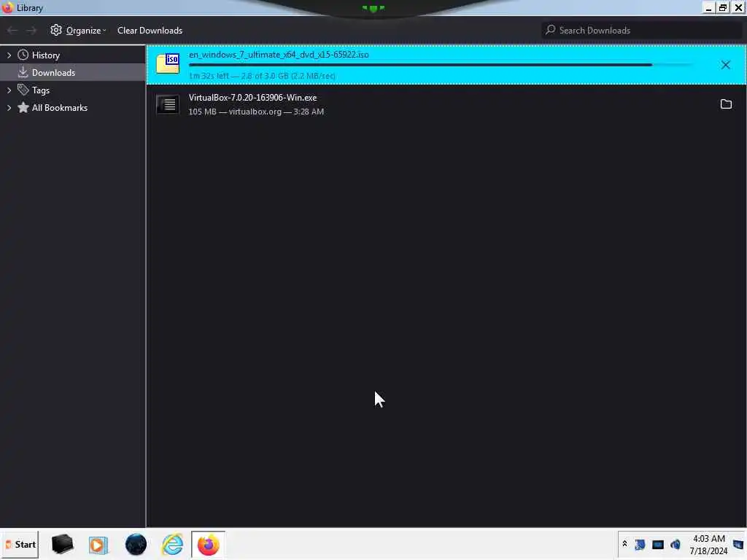The image size is (747, 560).
Task: Click the volume tray icon
Action: tap(675, 544)
